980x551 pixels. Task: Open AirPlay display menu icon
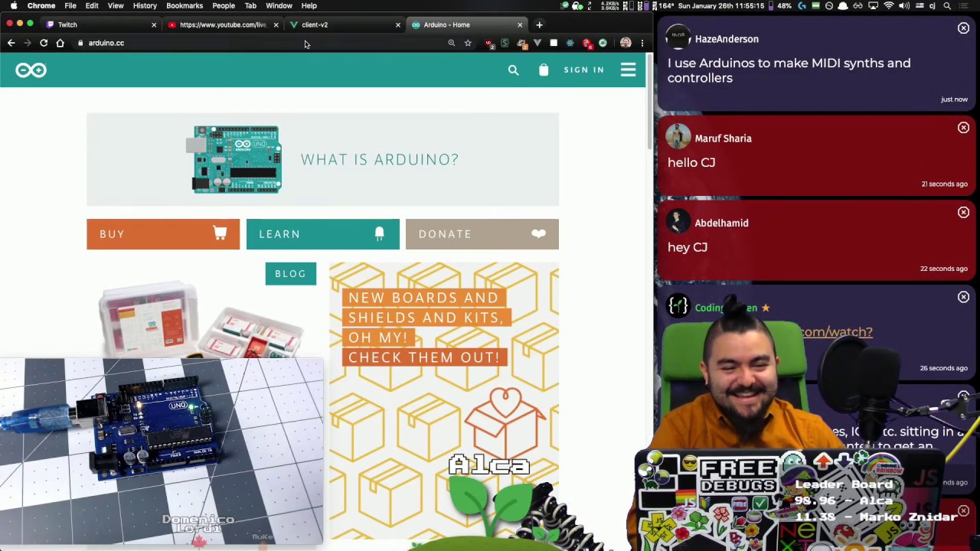pyautogui.click(x=873, y=5)
